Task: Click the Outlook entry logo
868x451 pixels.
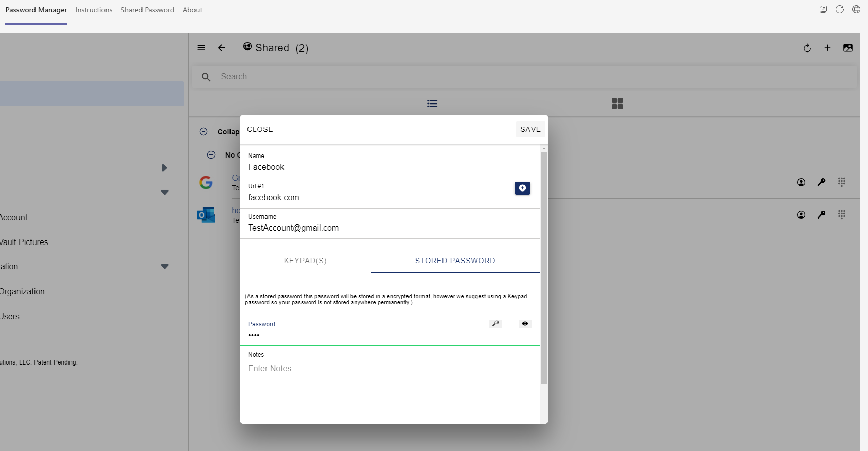Action: coord(206,215)
